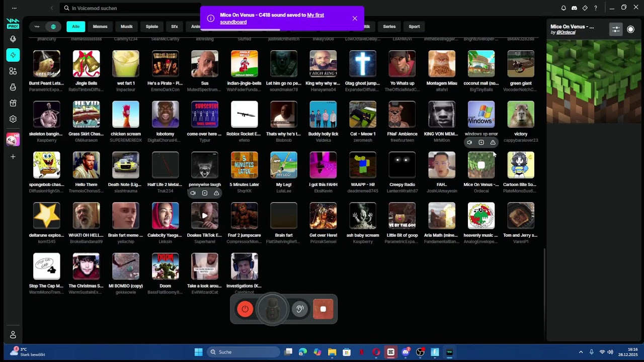This screenshot has height=362, width=644.
Task: Play the Doom sound thumbnail
Action: [x=165, y=266]
